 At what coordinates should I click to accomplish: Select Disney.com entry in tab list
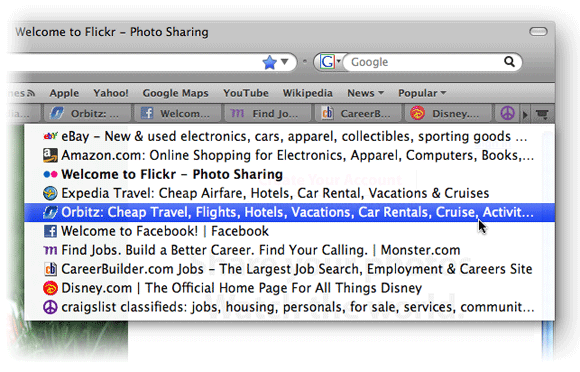pyautogui.click(x=290, y=288)
